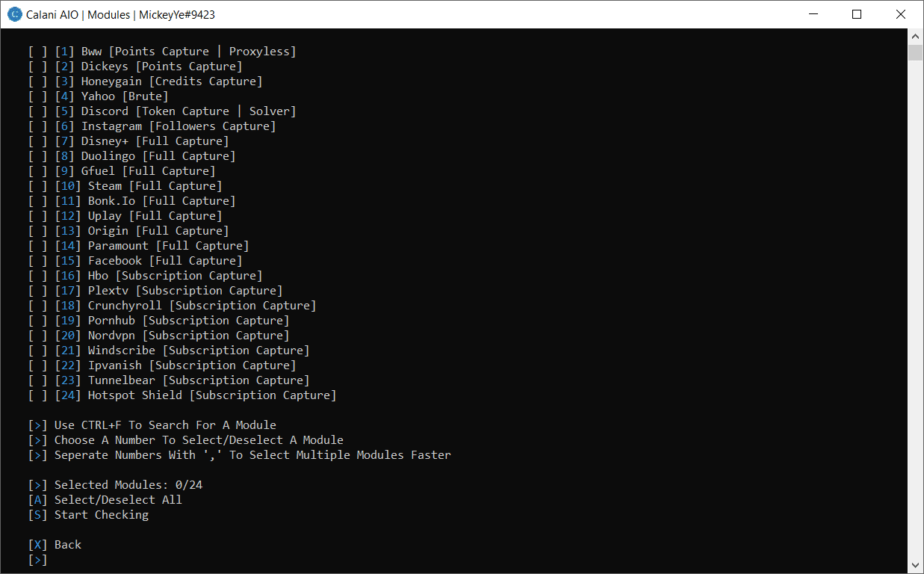Toggle checkbox for Discord module
This screenshot has height=574, width=924.
(37, 111)
